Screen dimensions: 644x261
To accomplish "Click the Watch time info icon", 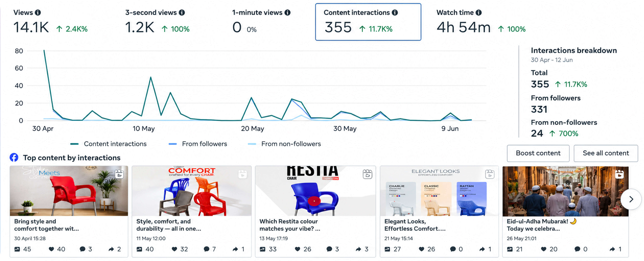I will [x=478, y=13].
